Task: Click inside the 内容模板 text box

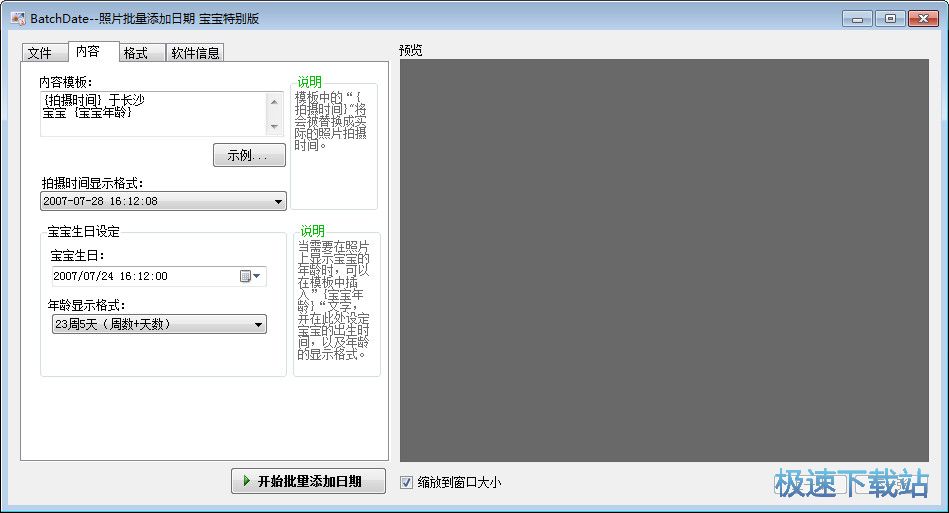Action: (152, 113)
